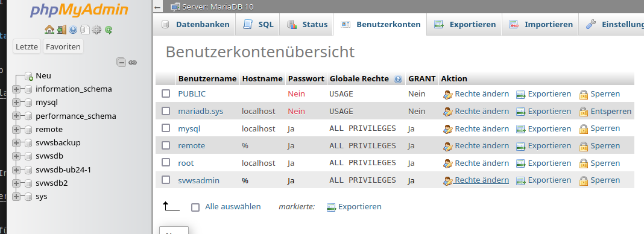Image resolution: width=644 pixels, height=234 pixels.
Task: Expand the svwsbackup database node
Action: [x=16, y=143]
